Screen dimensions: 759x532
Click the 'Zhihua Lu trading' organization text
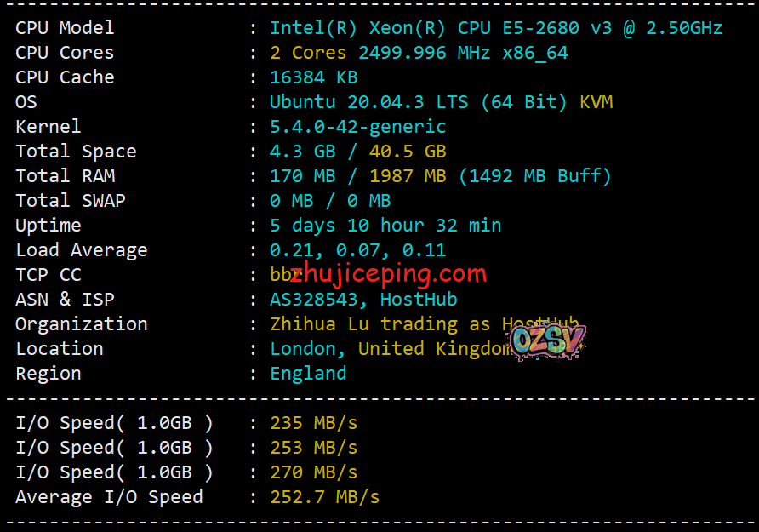[x=366, y=324]
